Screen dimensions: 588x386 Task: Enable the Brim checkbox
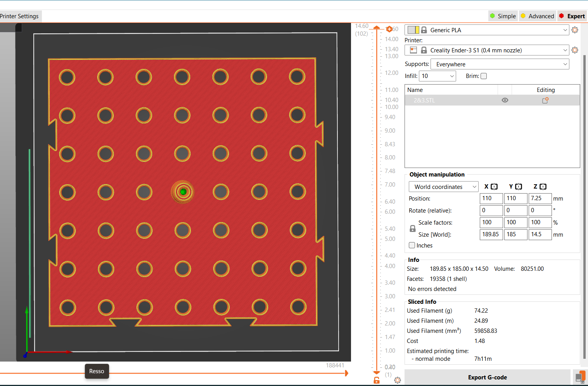[484, 76]
